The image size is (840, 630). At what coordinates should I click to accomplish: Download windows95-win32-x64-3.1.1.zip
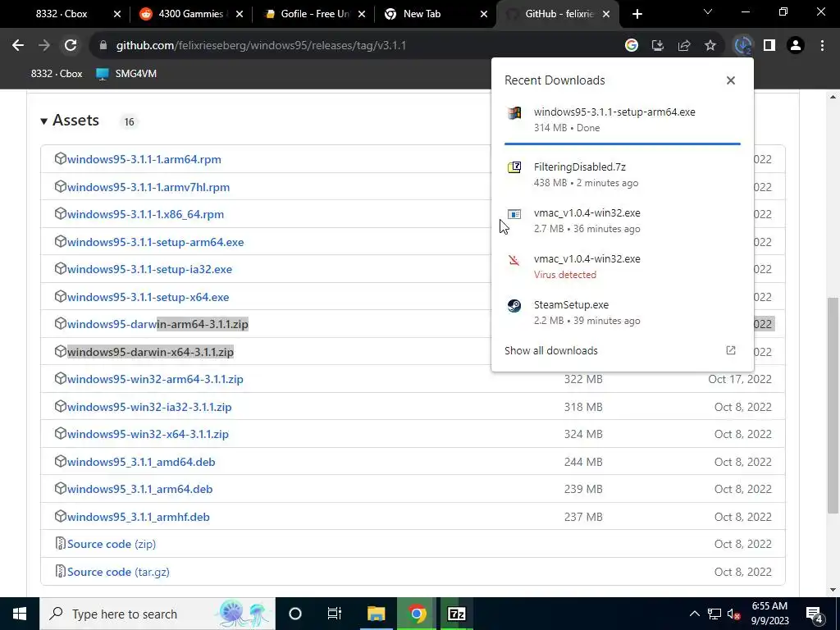[x=148, y=434]
